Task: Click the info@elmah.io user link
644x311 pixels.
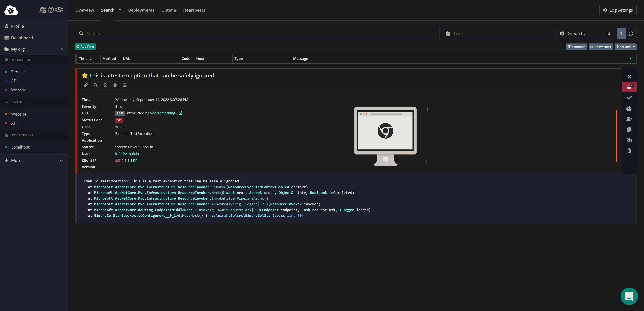Action: tap(127, 154)
